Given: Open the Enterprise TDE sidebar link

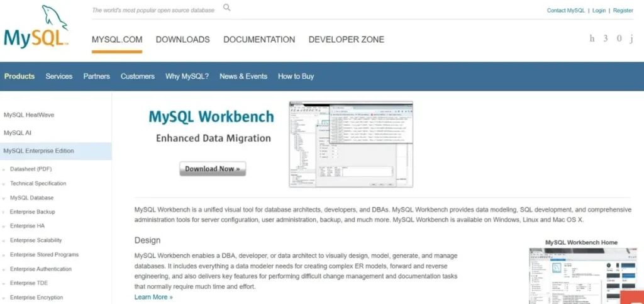Looking at the screenshot, I should click(x=29, y=283).
